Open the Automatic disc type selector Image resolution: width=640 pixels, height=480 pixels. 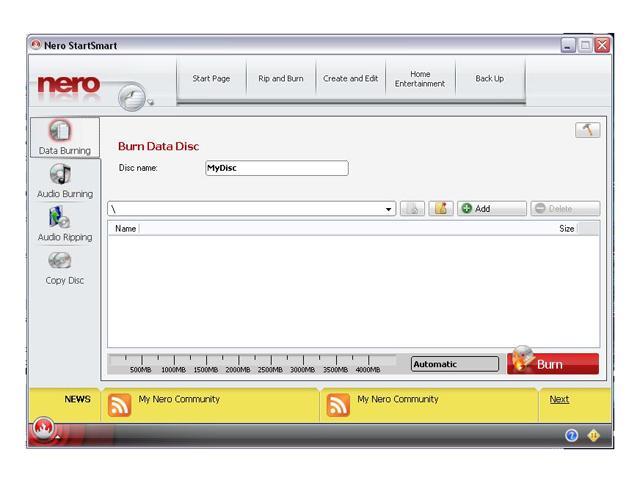pyautogui.click(x=454, y=364)
